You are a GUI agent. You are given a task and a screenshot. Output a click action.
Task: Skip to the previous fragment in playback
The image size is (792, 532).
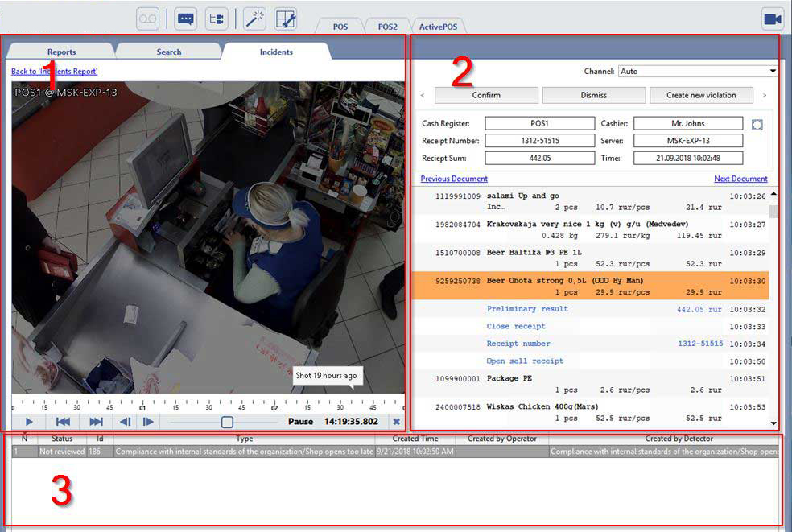(x=63, y=422)
